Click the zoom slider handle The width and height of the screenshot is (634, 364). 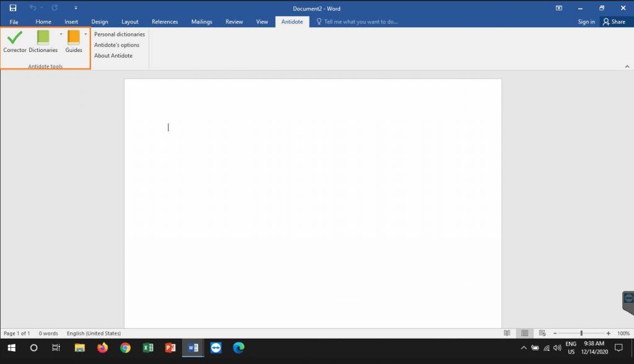581,333
